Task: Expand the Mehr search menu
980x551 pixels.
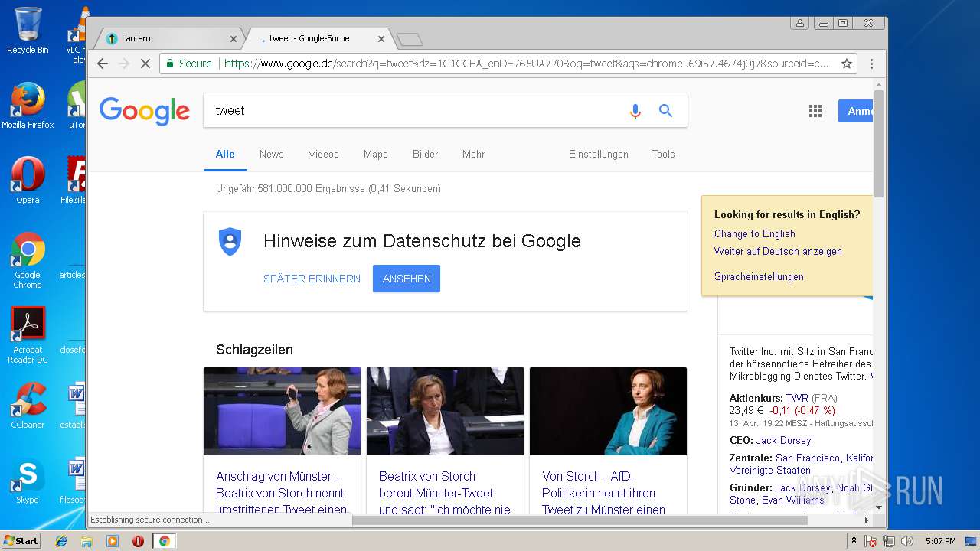Action: tap(474, 154)
